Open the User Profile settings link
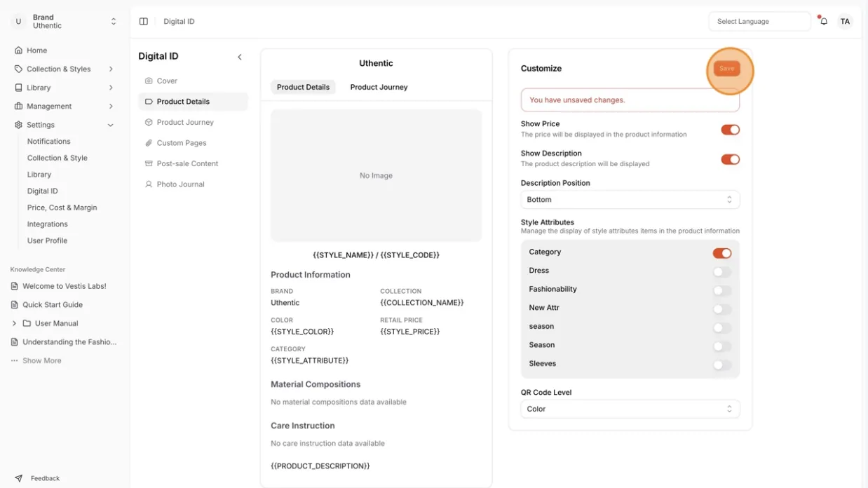 [48, 240]
